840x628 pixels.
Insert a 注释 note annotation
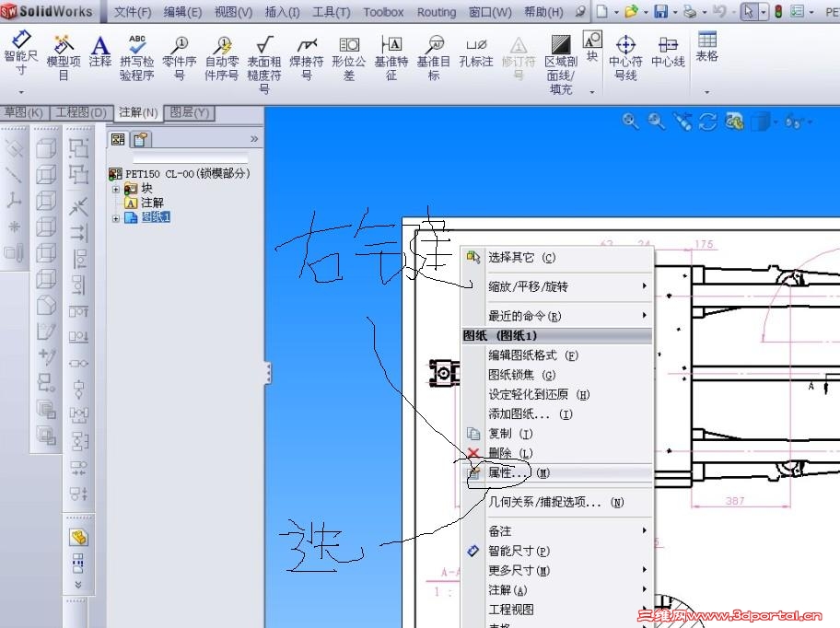click(100, 52)
